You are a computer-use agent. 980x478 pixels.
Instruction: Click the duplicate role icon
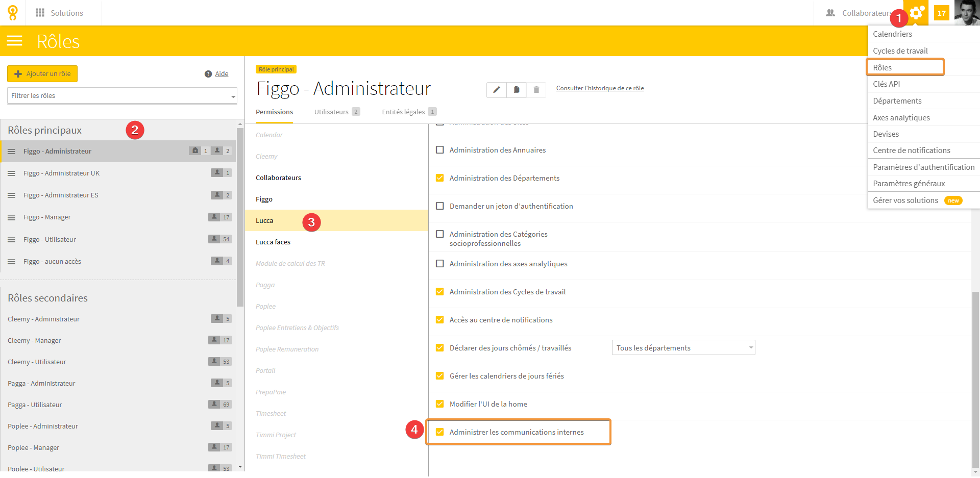pyautogui.click(x=516, y=90)
